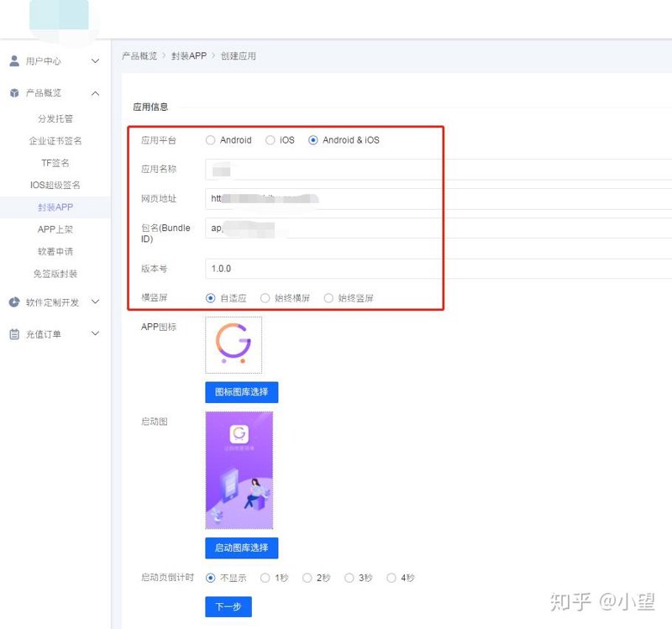
Task: Focus the 包名(Bundle ID) input field
Action: tap(438, 228)
